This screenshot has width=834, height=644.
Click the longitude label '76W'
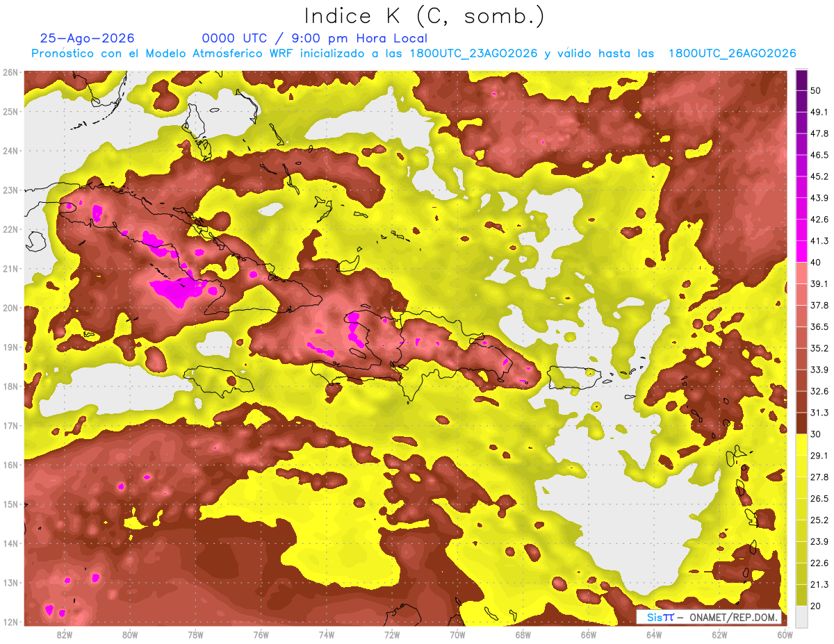(261, 634)
